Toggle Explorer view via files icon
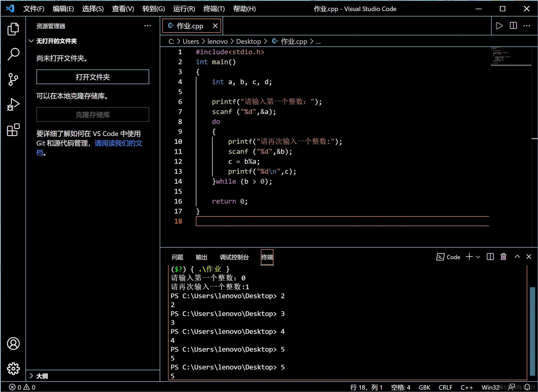 [13, 29]
